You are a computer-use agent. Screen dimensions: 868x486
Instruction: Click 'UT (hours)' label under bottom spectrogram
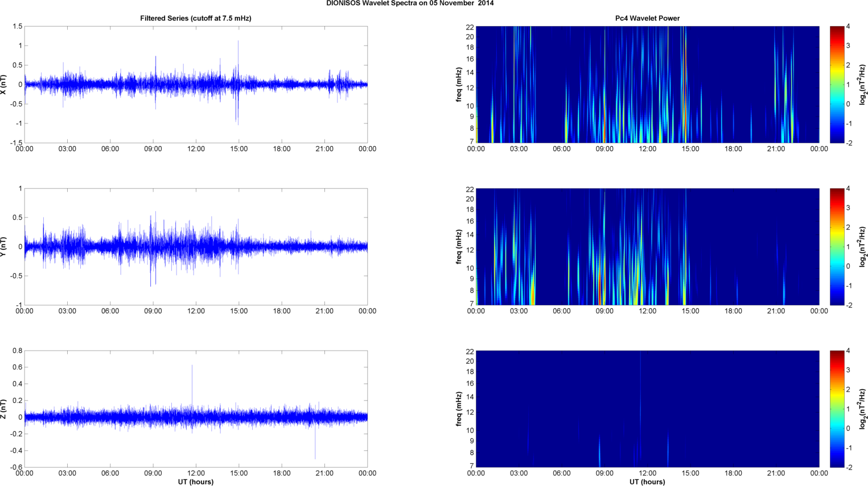[647, 482]
